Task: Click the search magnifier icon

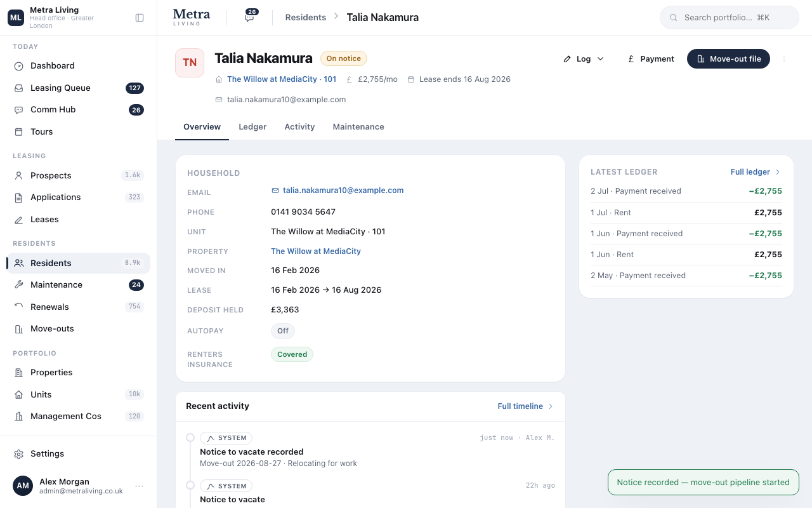Action: (674, 18)
